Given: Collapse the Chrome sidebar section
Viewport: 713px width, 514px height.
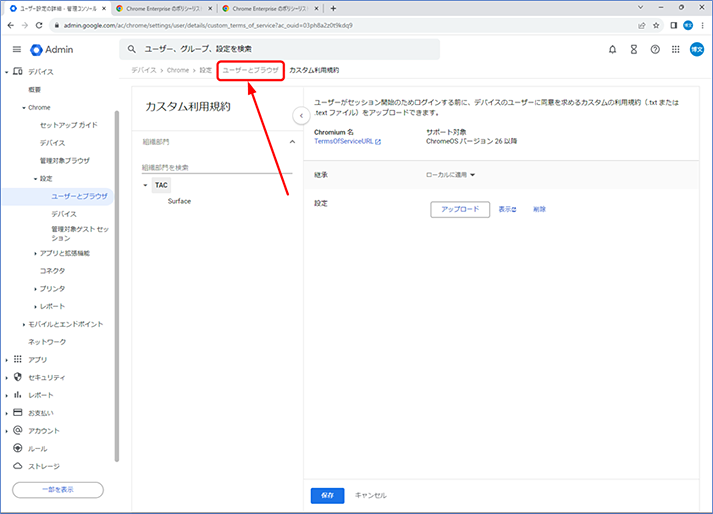Looking at the screenshot, I should (x=24, y=108).
